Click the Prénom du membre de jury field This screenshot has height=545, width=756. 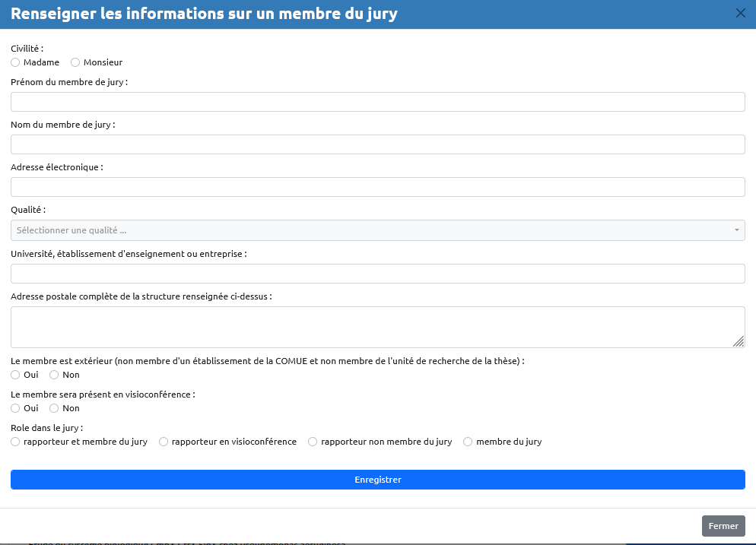[x=378, y=102]
